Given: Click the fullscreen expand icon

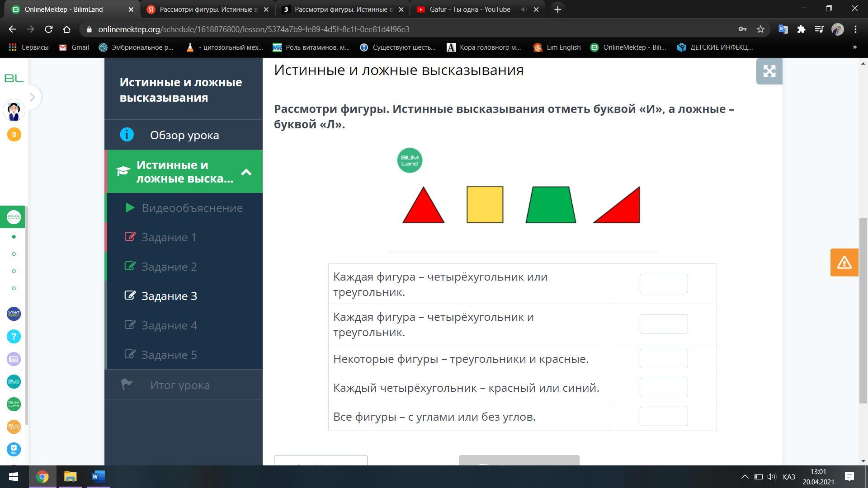Looking at the screenshot, I should 769,71.
